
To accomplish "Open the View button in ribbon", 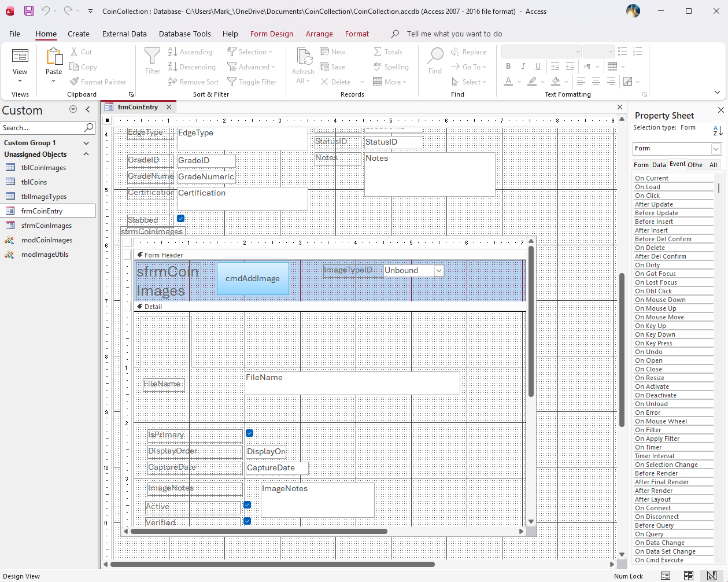I will pyautogui.click(x=20, y=66).
